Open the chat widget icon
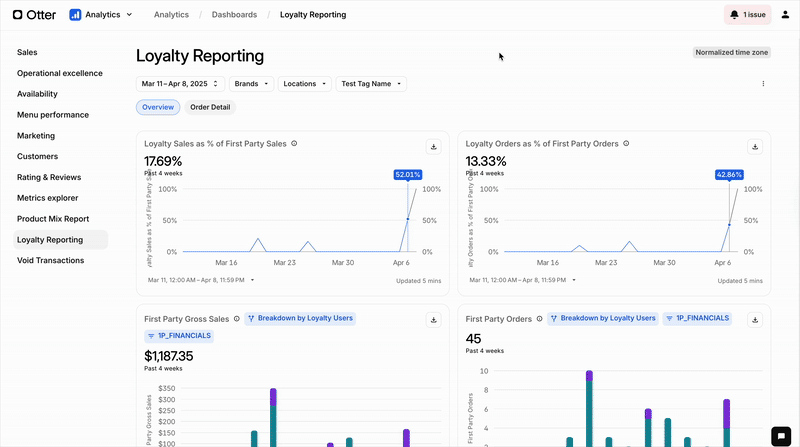 pos(780,435)
